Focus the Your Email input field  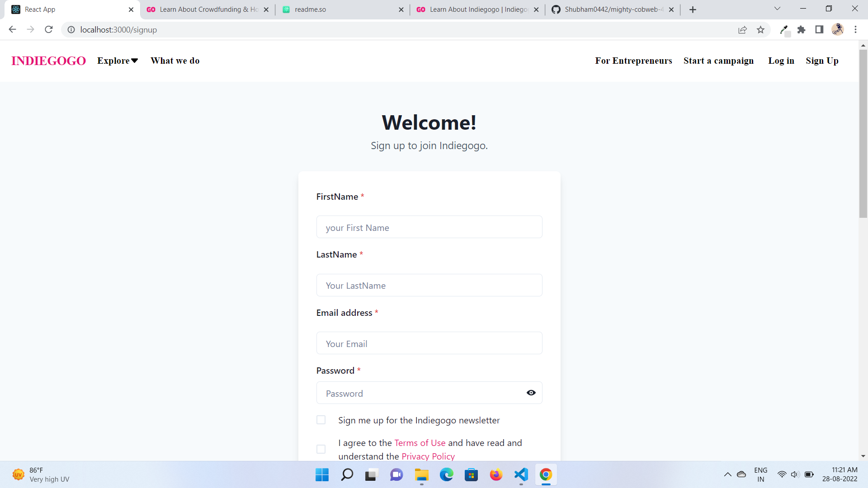429,343
